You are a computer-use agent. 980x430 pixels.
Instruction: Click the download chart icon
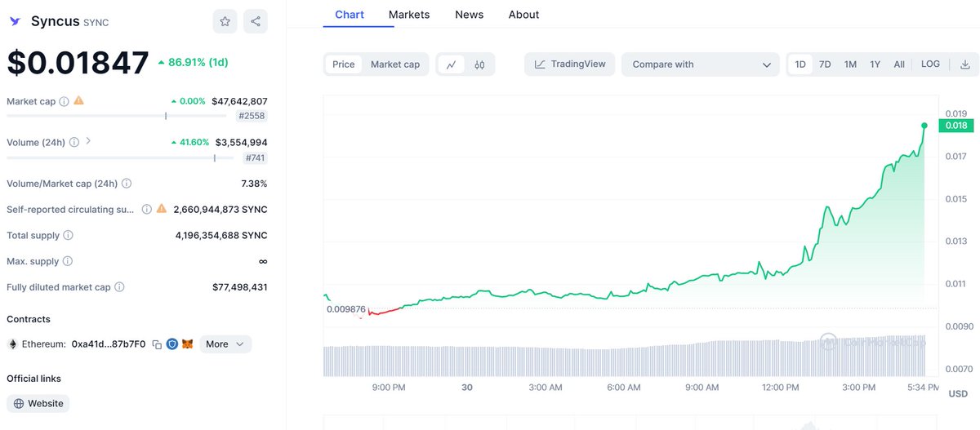(964, 64)
